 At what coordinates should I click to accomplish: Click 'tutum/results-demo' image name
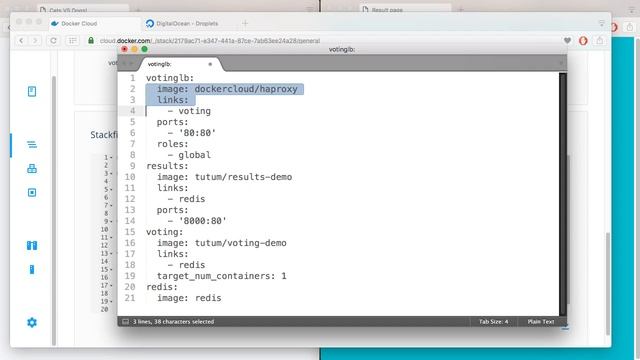coord(243,177)
